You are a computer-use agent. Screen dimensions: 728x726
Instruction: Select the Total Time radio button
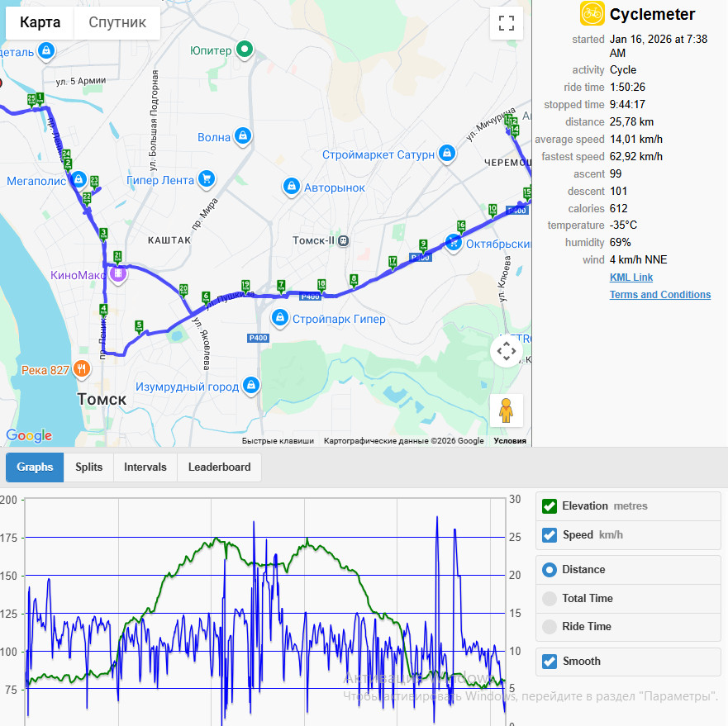[x=550, y=598]
